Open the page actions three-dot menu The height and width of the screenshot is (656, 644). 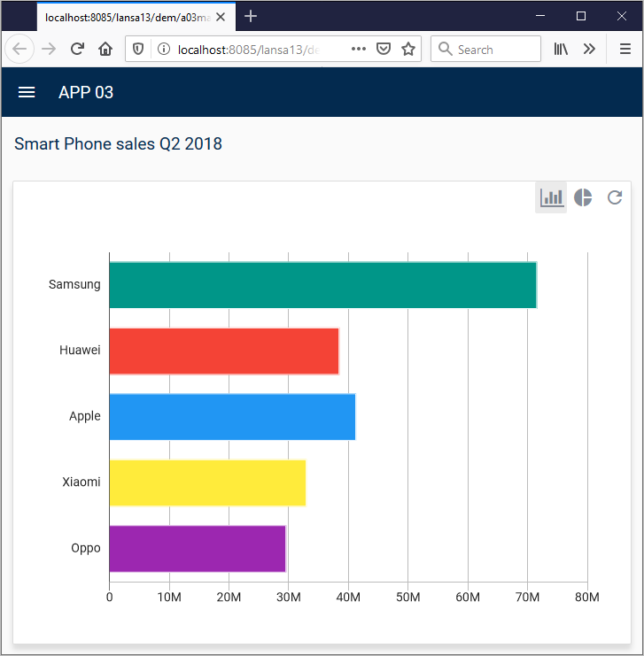pyautogui.click(x=359, y=50)
